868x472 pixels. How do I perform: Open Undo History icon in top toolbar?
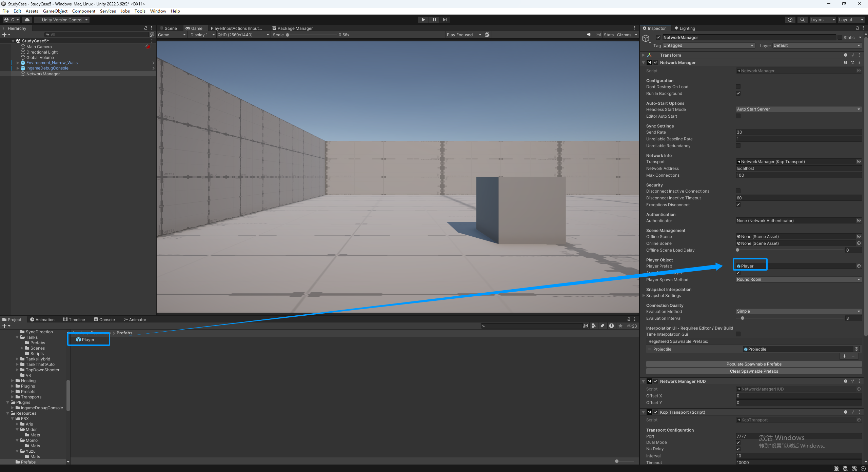click(x=790, y=20)
